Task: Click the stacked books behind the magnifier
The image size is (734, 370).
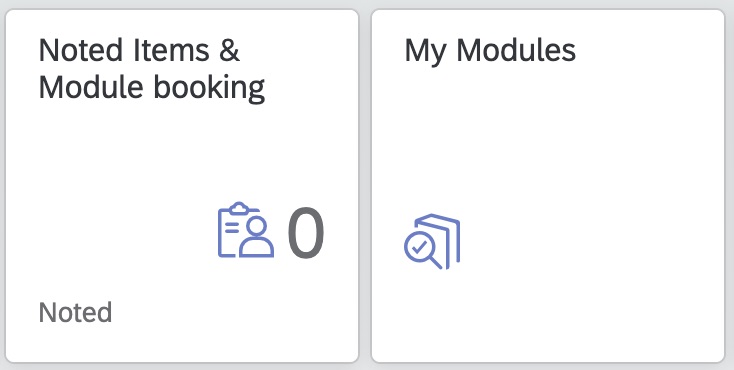Action: tap(440, 237)
